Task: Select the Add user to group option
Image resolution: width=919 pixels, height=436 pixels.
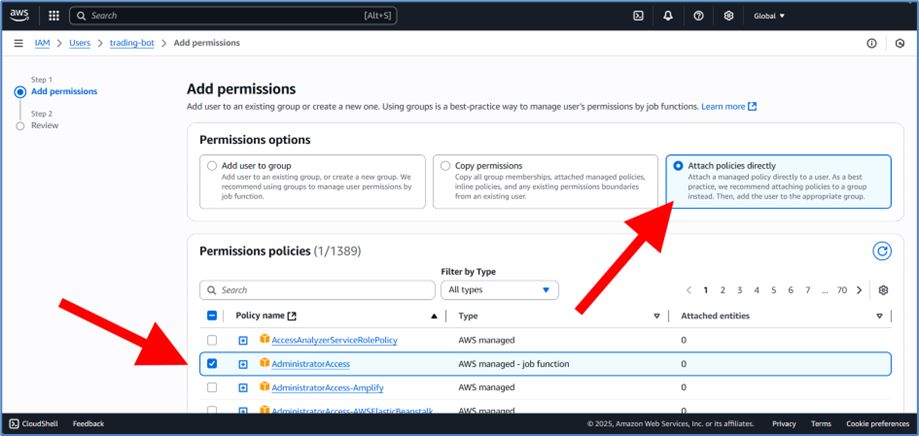Action: click(x=211, y=166)
